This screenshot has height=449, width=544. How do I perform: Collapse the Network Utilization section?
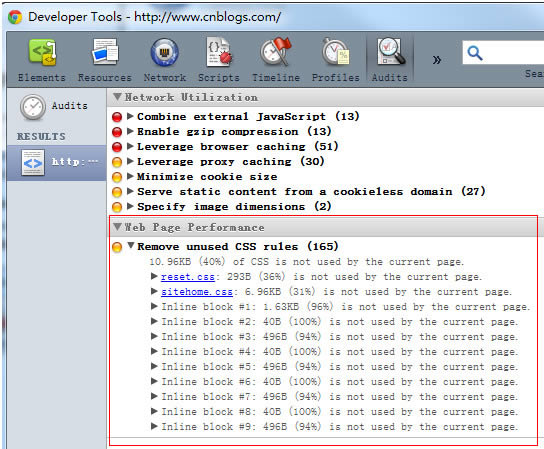click(x=117, y=97)
